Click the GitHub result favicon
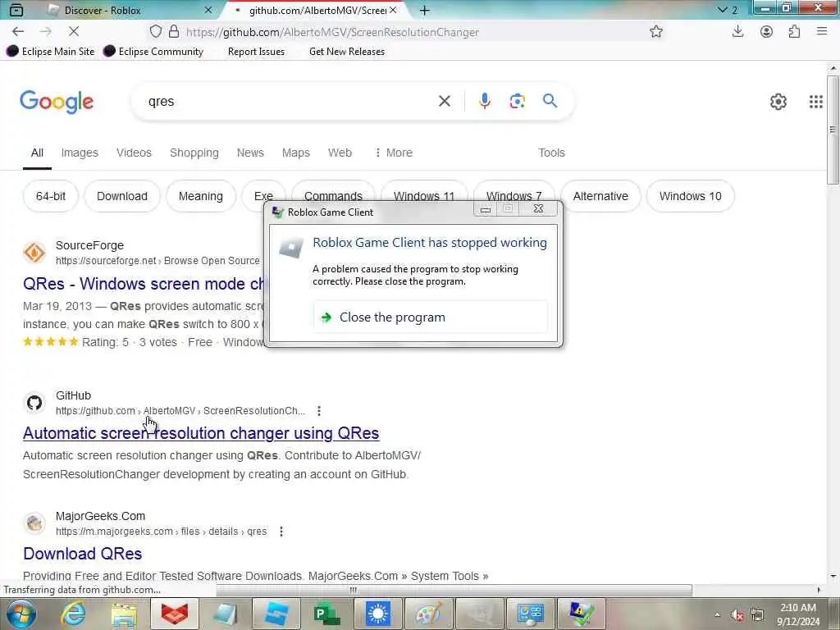This screenshot has height=630, width=840. pos(34,402)
